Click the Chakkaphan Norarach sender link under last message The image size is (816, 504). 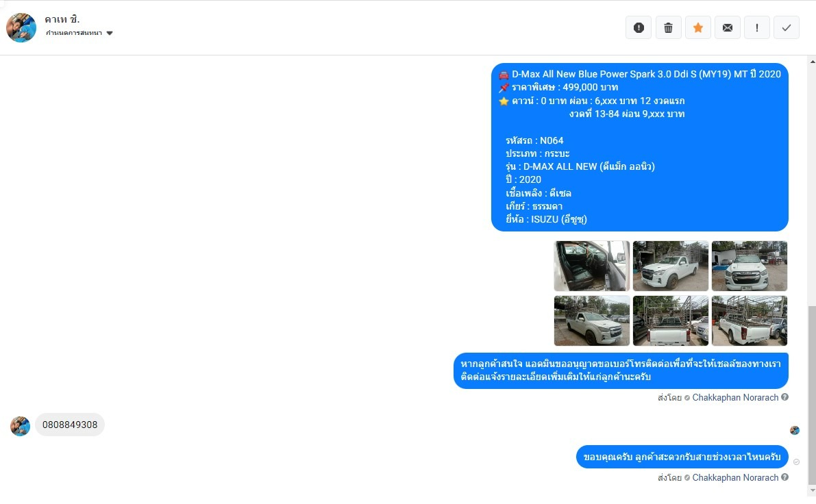(x=735, y=477)
